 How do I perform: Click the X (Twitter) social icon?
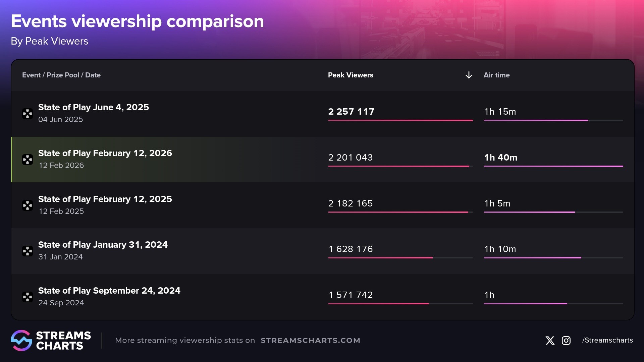550,341
